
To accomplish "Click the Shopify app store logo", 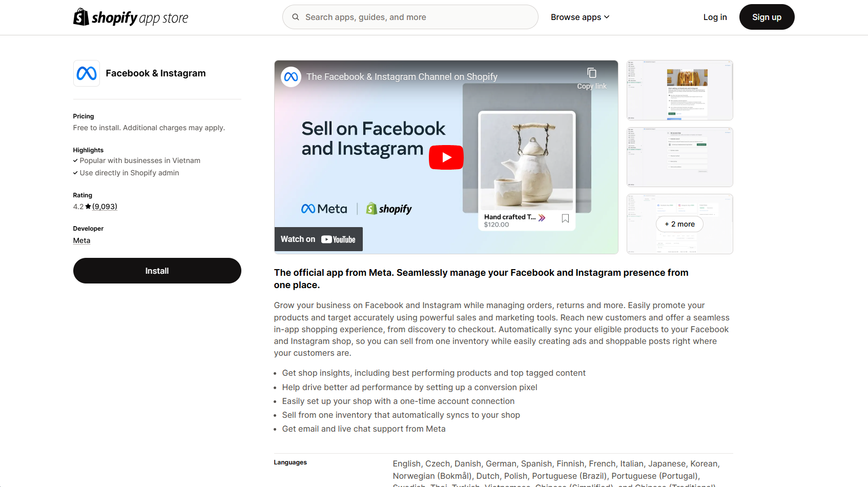I will (131, 17).
